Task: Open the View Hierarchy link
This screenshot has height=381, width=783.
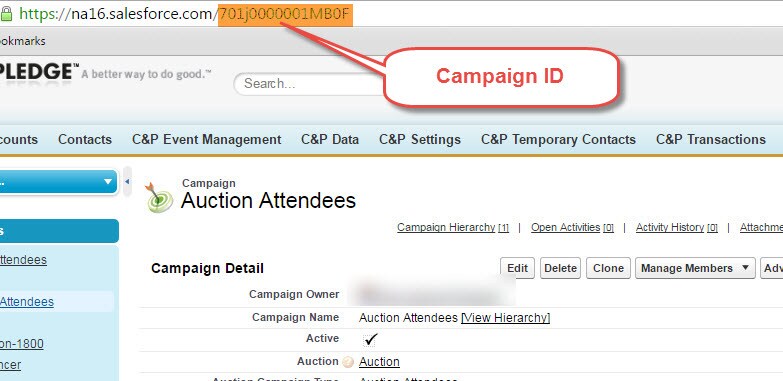Action: tap(505, 318)
